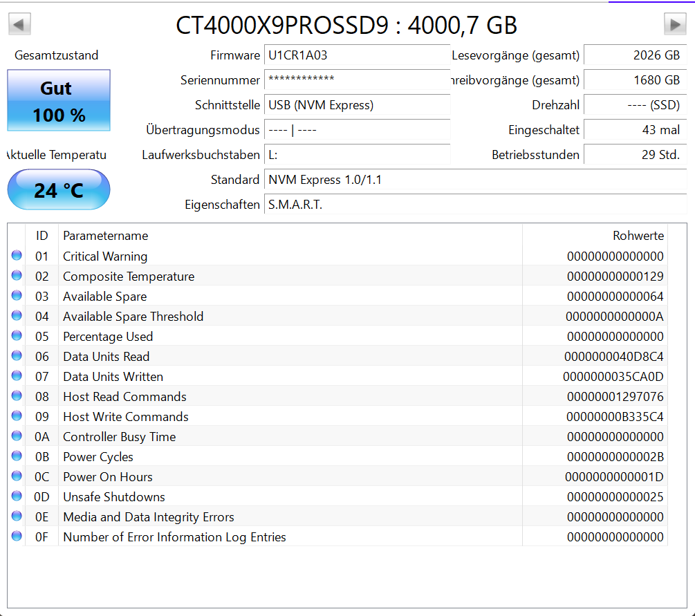Viewport: 695px width, 616px height.
Task: Select the Data Units Written parameter name
Action: (113, 377)
